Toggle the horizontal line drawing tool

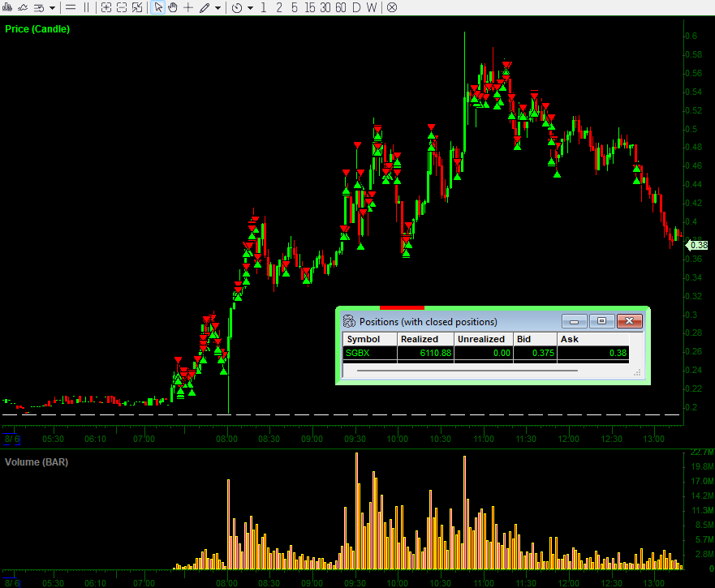pyautogui.click(x=71, y=7)
